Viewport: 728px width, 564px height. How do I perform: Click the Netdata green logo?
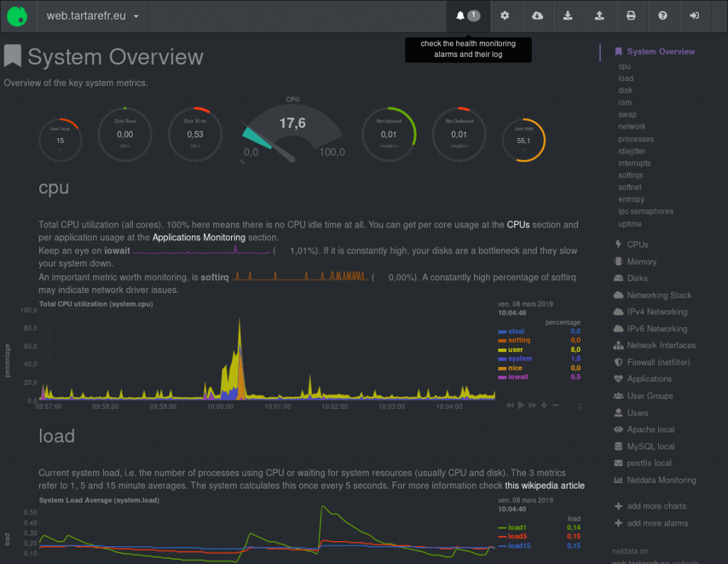(17, 16)
